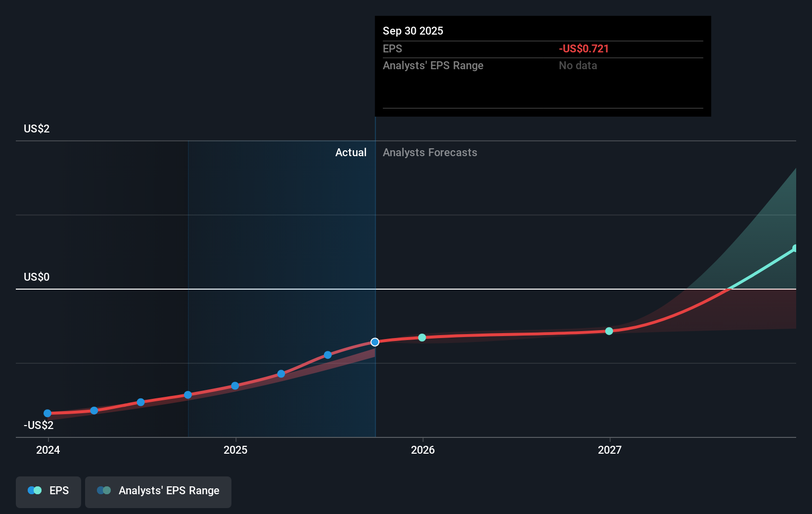
Task: Toggle the EPS series visibility in the legend
Action: click(48, 491)
